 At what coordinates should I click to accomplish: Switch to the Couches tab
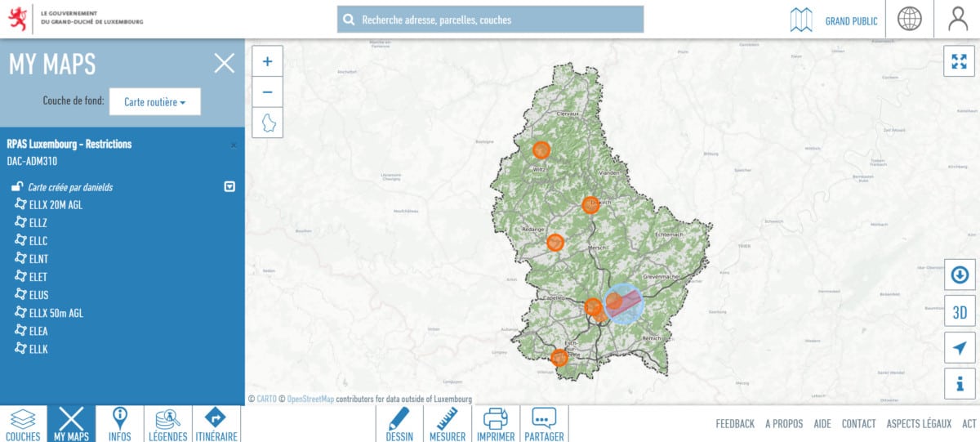23,424
